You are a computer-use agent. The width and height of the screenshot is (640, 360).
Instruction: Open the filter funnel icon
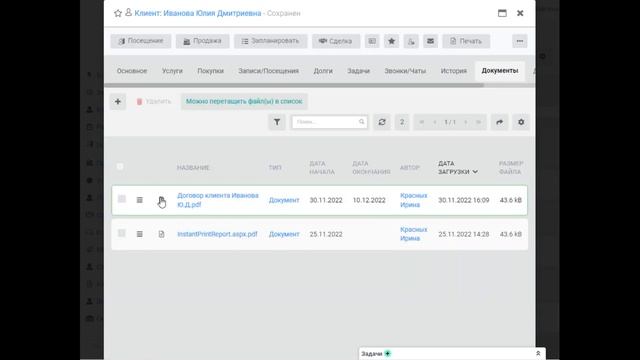277,122
